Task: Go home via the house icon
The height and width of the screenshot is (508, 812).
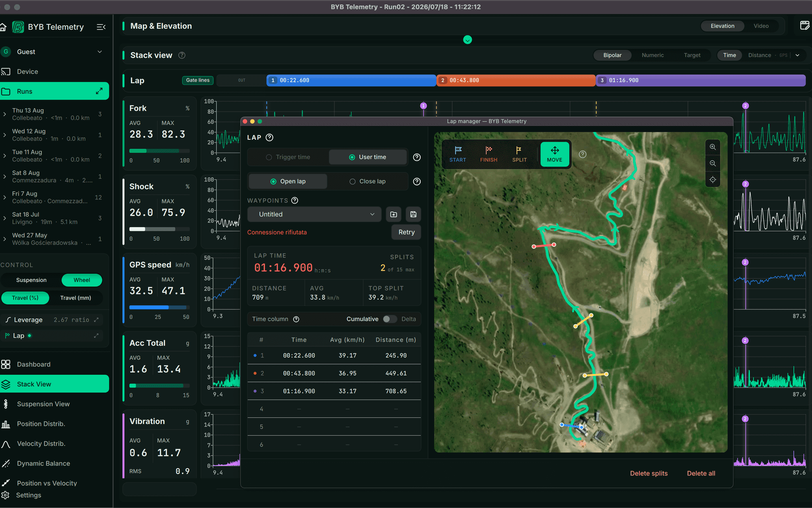Action: [3, 27]
